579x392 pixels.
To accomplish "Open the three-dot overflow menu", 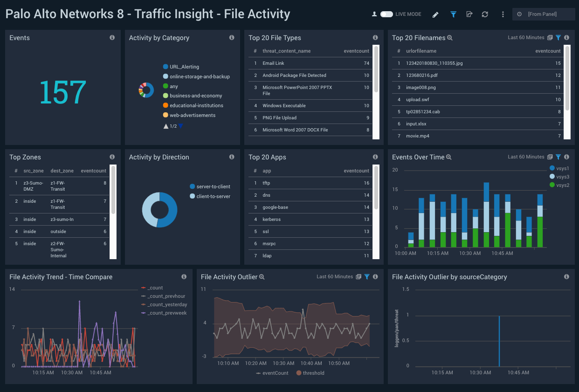I will point(503,14).
